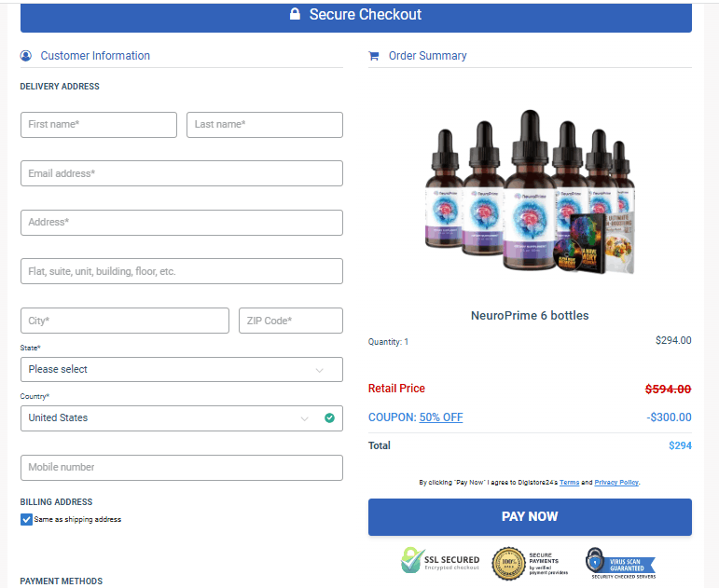The image size is (719, 588).
Task: Click the Country* field label
Action: pyautogui.click(x=35, y=396)
